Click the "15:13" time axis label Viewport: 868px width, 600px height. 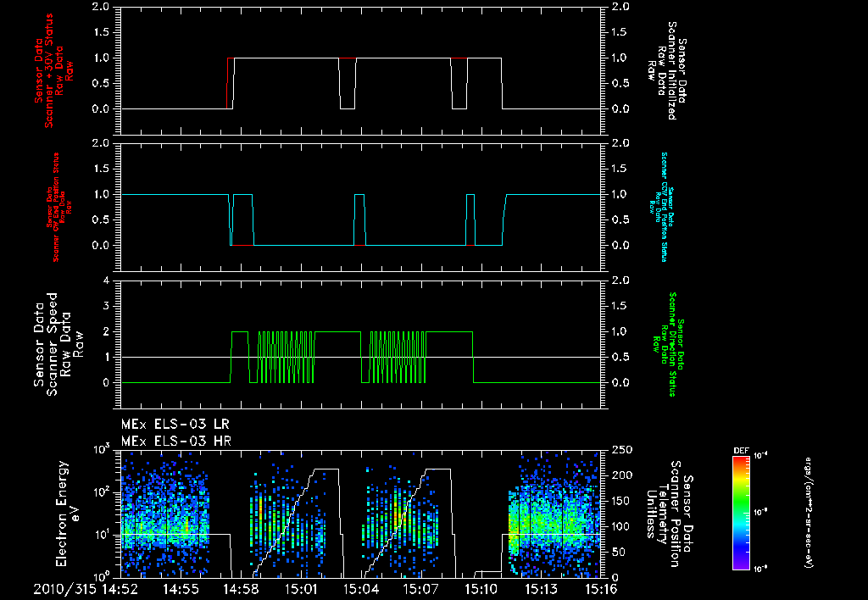click(x=541, y=589)
